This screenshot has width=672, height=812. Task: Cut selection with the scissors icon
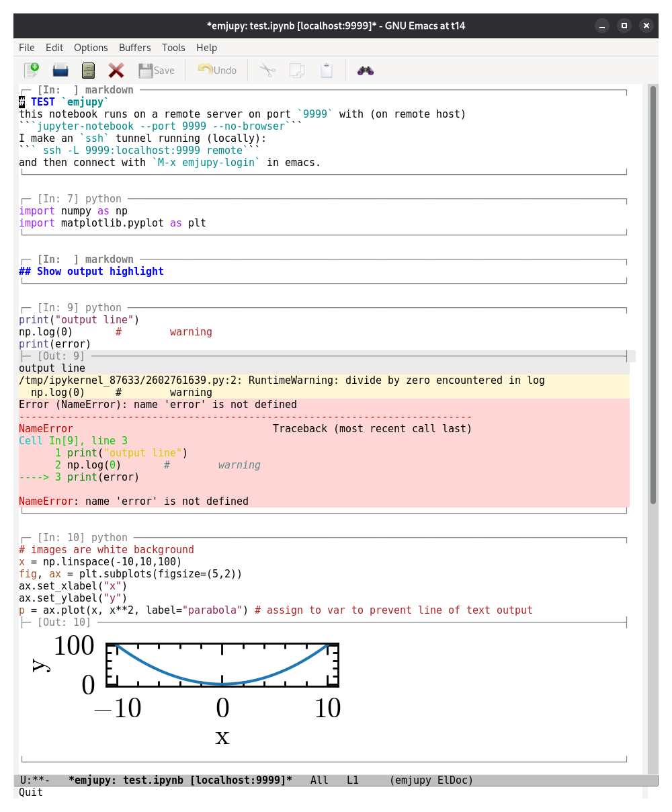267,70
